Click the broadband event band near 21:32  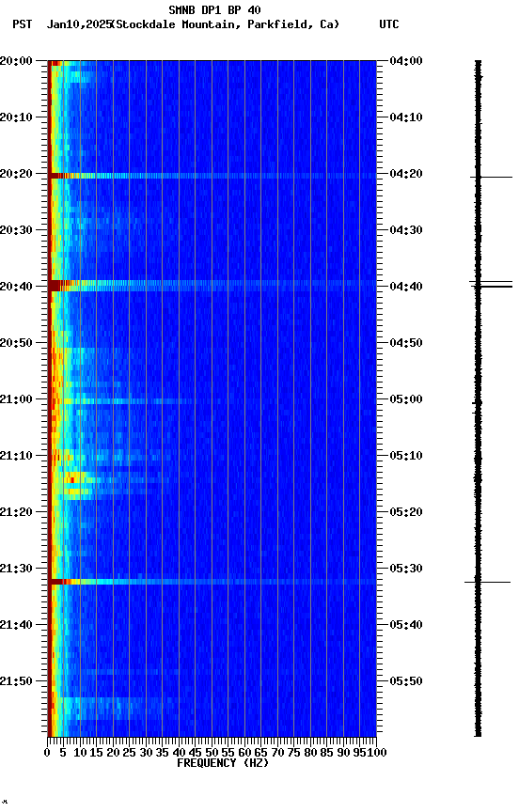212,582
